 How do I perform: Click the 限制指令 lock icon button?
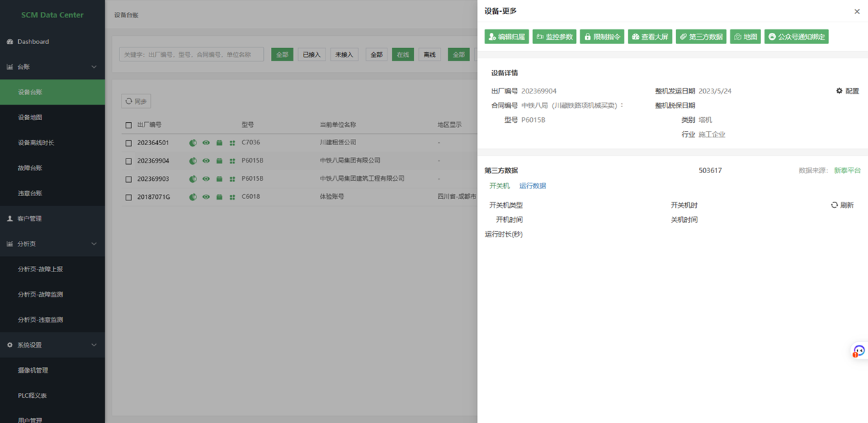601,36
